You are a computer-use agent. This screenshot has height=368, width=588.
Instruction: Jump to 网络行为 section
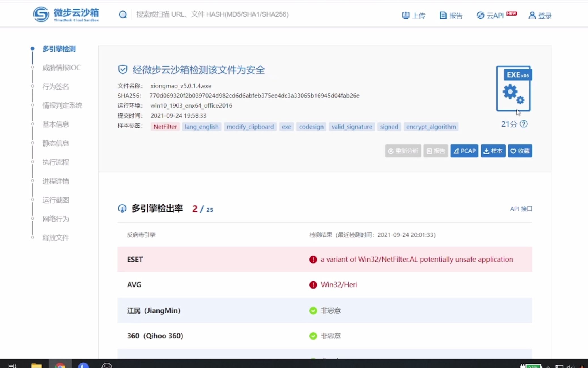pos(56,219)
